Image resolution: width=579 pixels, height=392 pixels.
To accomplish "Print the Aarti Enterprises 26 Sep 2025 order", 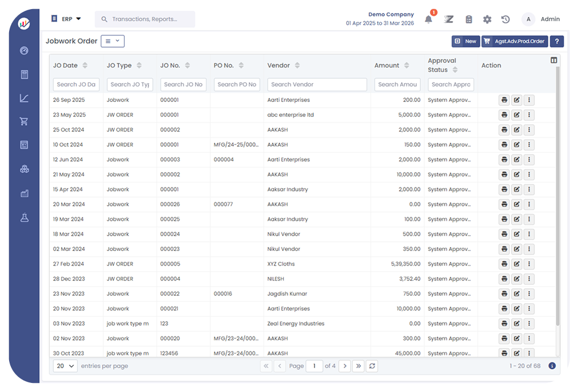I will [x=504, y=100].
